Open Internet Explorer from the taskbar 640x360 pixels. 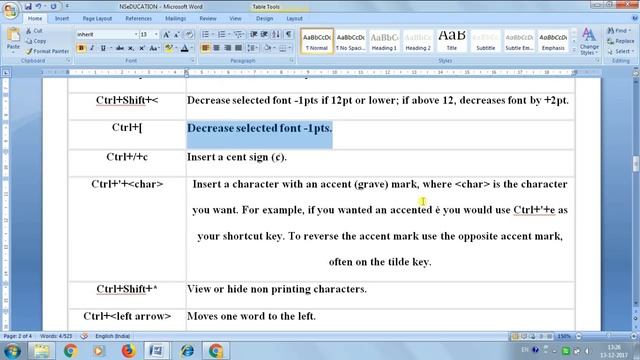187,351
